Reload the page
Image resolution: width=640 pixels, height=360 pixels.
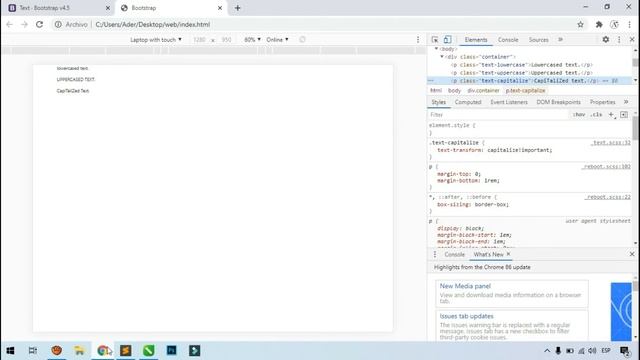click(39, 24)
